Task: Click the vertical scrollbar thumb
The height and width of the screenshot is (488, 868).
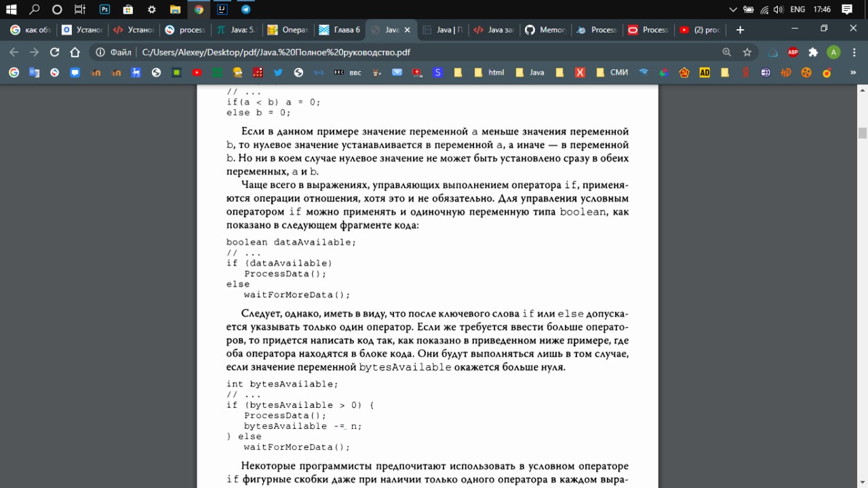Action: [863, 133]
